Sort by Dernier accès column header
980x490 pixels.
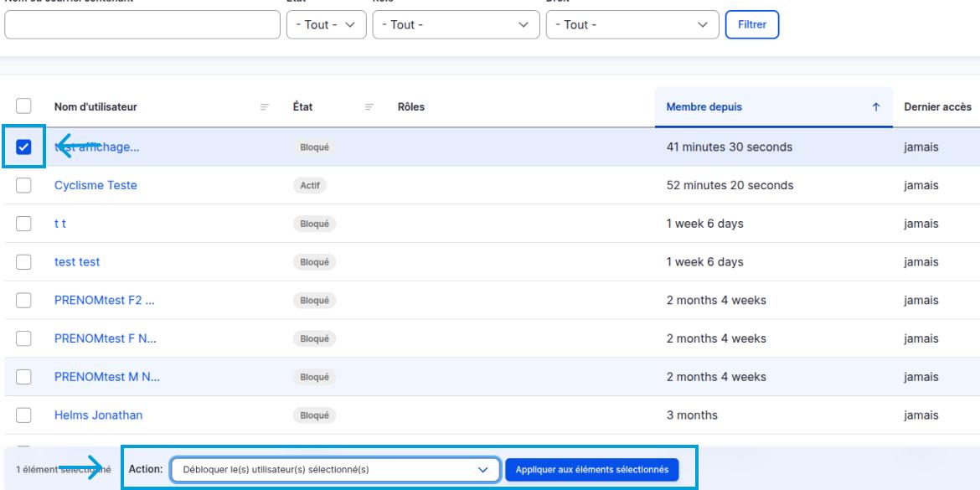click(937, 107)
